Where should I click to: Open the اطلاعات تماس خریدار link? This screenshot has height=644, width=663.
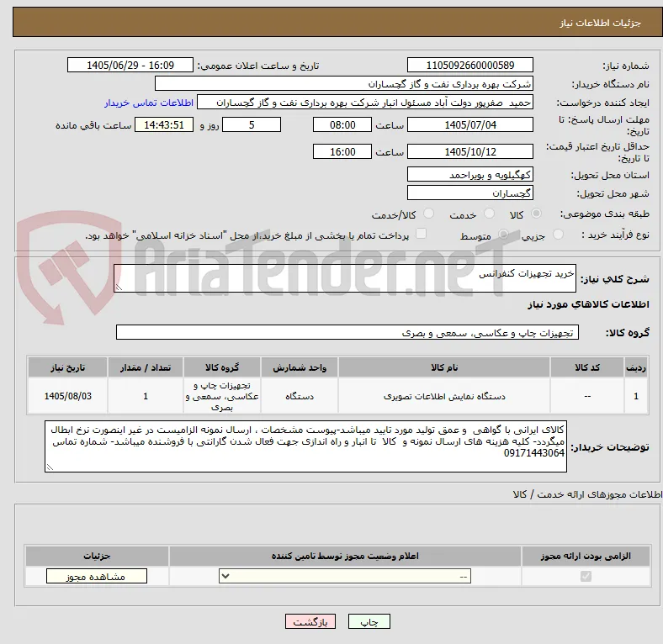149,103
